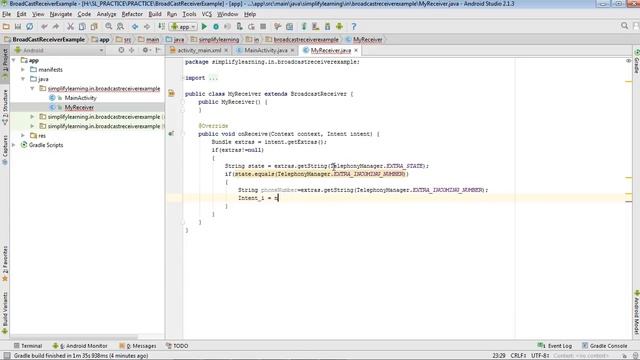Viewport: 640px width, 360px height.
Task: Open Project panel settings gear
Action: click(x=146, y=50)
